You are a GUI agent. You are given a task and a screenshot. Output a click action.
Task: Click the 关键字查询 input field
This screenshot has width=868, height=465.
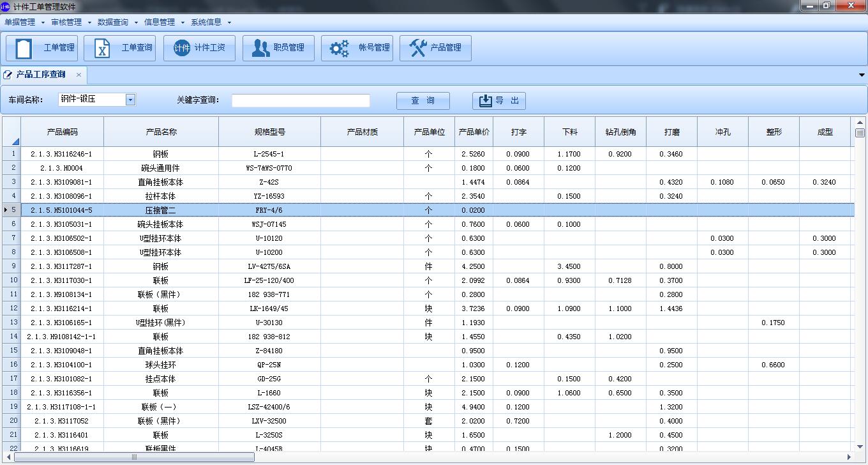(301, 100)
